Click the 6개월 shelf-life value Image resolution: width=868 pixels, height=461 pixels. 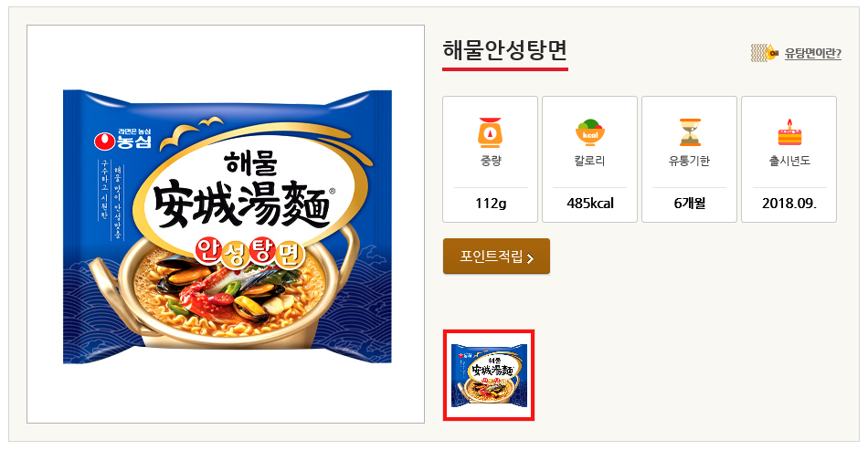click(690, 203)
